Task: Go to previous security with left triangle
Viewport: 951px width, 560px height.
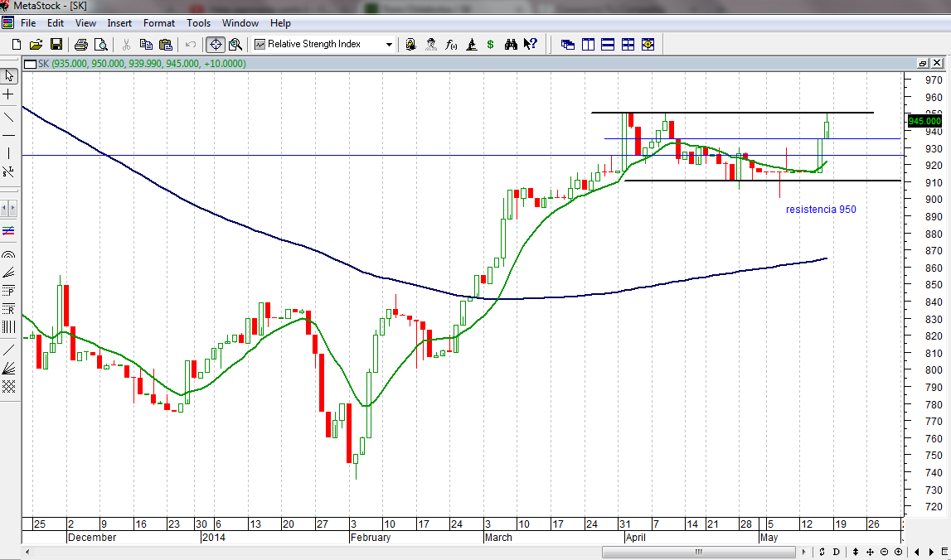Action: coord(917,552)
